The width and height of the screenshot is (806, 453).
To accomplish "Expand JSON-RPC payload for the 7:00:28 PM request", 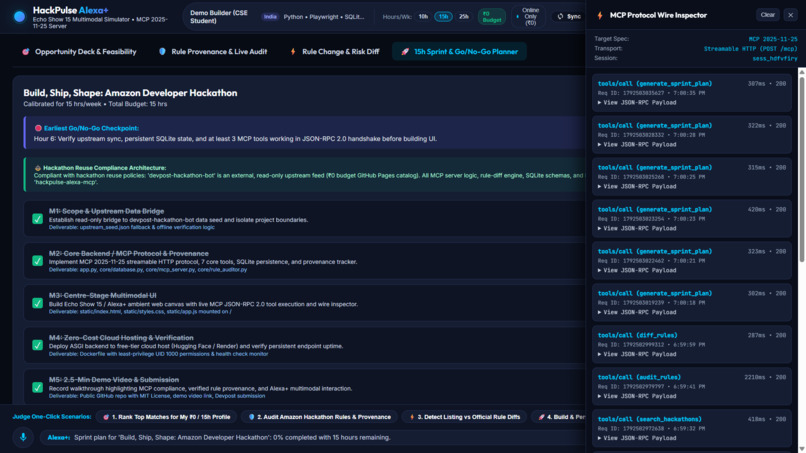I will (x=637, y=144).
